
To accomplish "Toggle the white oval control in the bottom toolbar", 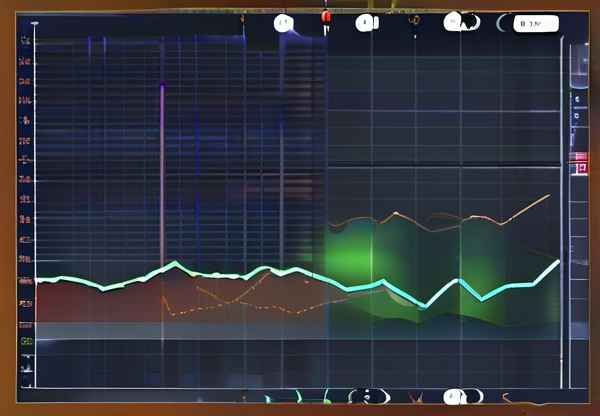I will [x=367, y=397].
